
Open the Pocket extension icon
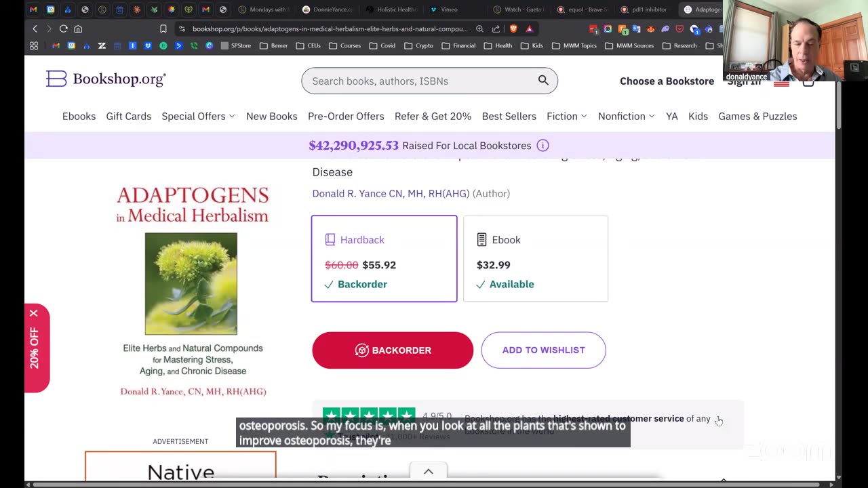679,28
